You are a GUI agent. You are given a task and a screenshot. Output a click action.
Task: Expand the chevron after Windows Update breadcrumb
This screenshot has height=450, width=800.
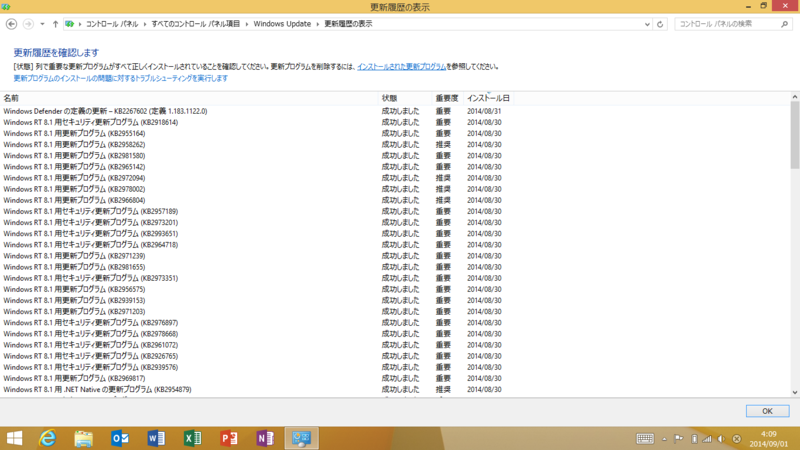coord(317,24)
